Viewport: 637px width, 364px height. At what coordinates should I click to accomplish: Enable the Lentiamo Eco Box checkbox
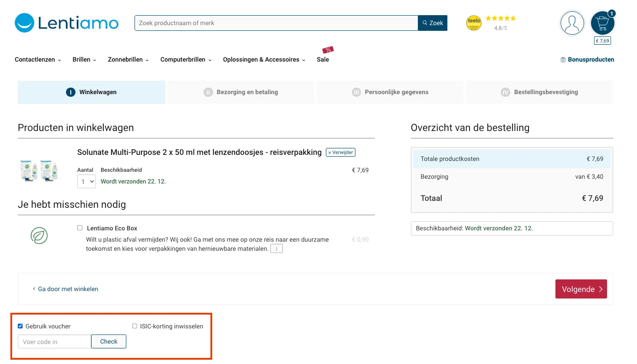[79, 227]
